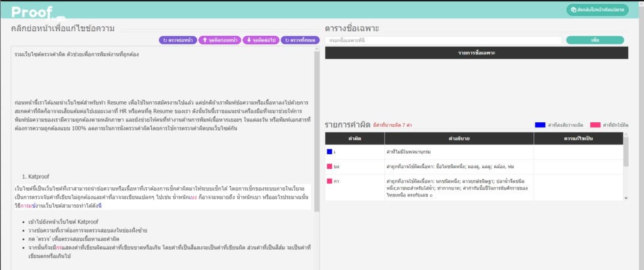The height and width of the screenshot is (270, 644).
Task: Click the 'รายการชื่อเฉพาะ' list header
Action: point(476,53)
